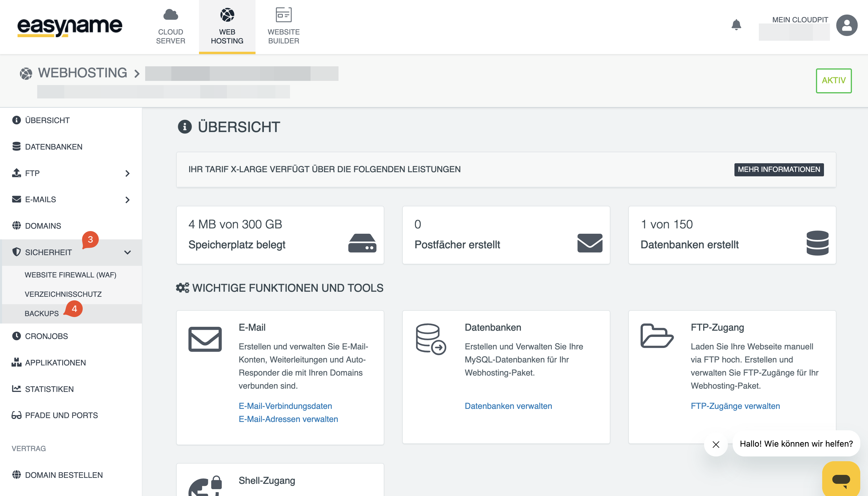Viewport: 868px width, 496px height.
Task: Click the E-Mail tools envelope icon
Action: [205, 339]
